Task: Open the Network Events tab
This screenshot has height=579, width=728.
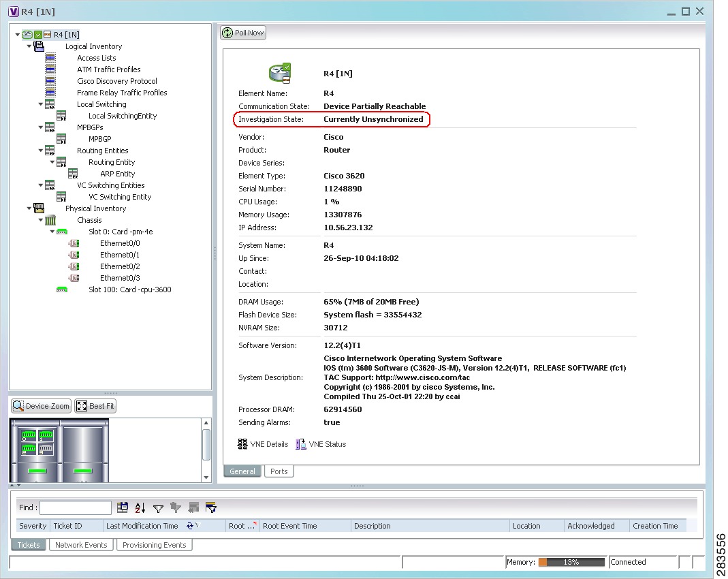Action: point(81,545)
